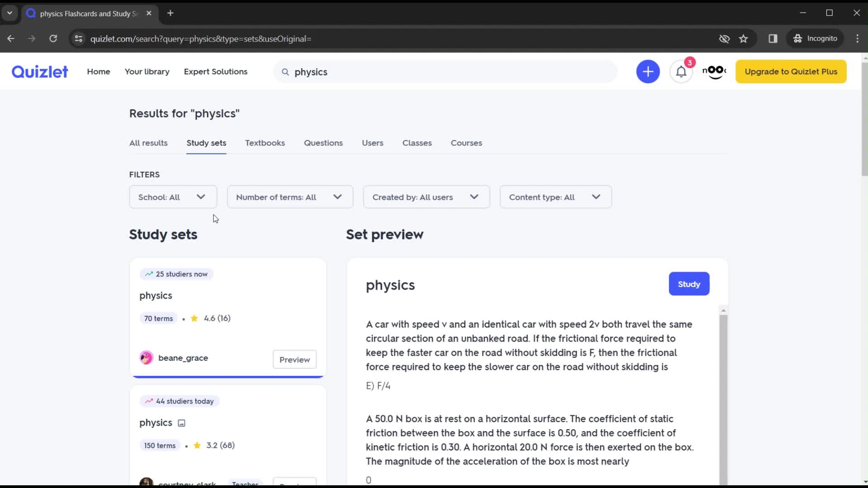Screen dimensions: 868x488
Task: Click Upgrade to Quizlet Plus
Action: click(x=791, y=71)
